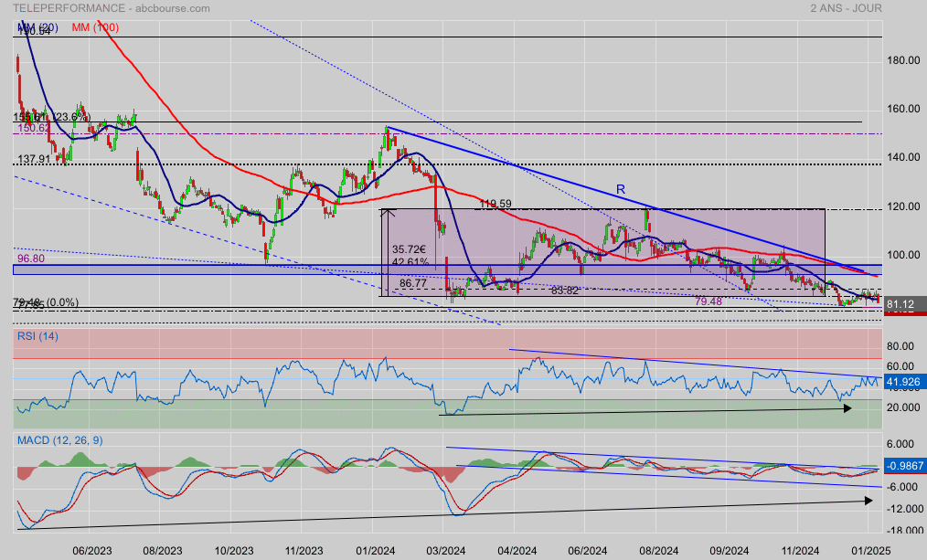This screenshot has height=560, width=927.
Task: Select the "2 ANS - JOUR" period label
Action: tap(846, 8)
